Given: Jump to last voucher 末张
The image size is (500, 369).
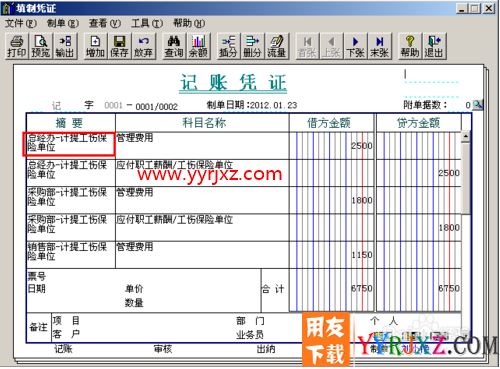Looking at the screenshot, I should (379, 46).
